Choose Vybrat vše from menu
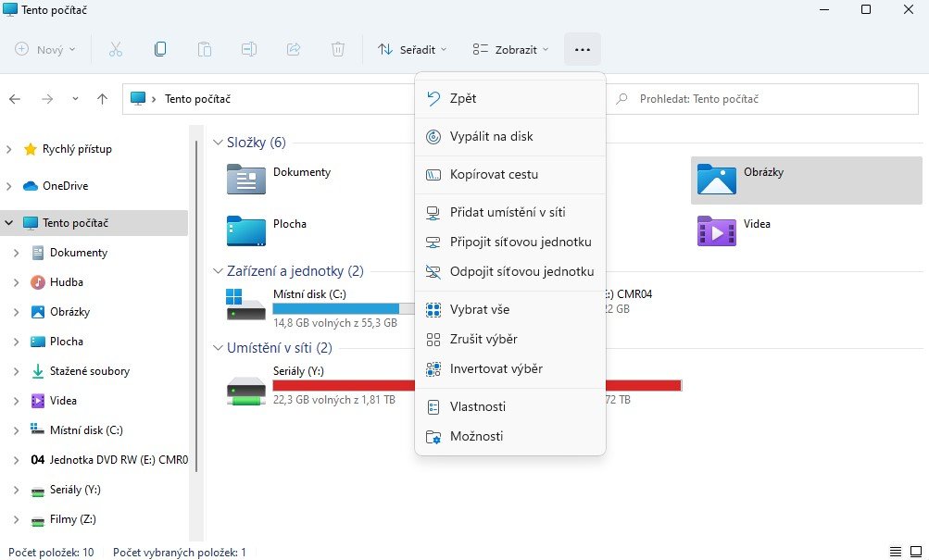 (x=510, y=309)
